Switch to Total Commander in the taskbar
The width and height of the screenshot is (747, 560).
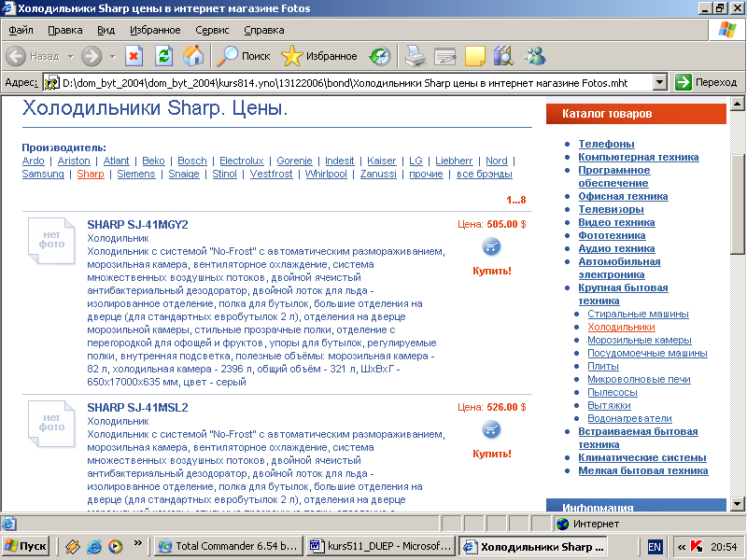[x=227, y=546]
